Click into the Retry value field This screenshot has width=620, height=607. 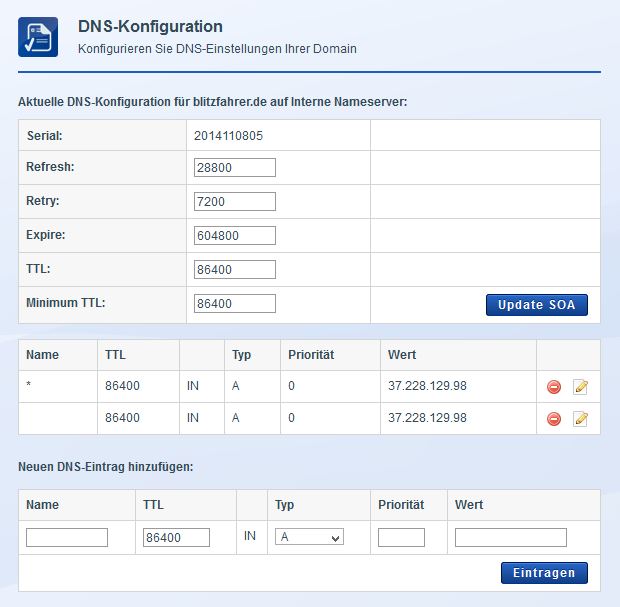(x=234, y=202)
